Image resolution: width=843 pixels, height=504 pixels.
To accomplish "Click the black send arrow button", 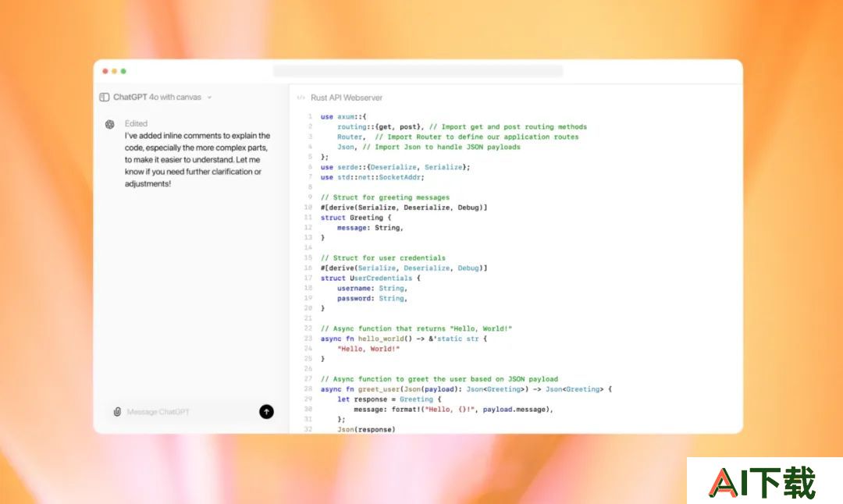I will (x=266, y=412).
